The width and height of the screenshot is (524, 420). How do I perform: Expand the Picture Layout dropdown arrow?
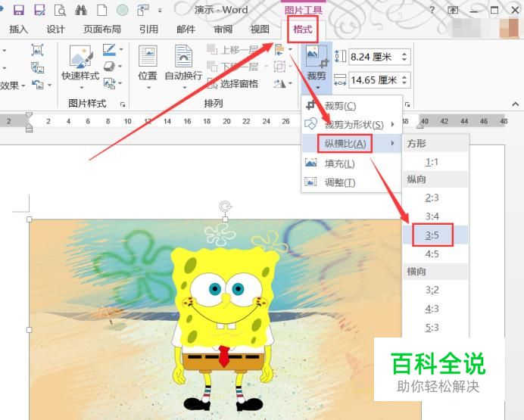click(x=120, y=82)
